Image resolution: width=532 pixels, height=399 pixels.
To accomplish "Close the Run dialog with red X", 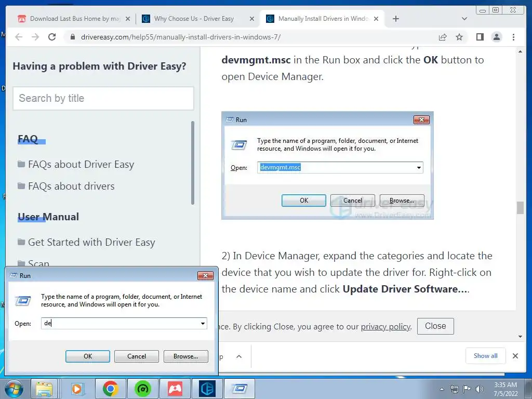I will click(x=205, y=275).
